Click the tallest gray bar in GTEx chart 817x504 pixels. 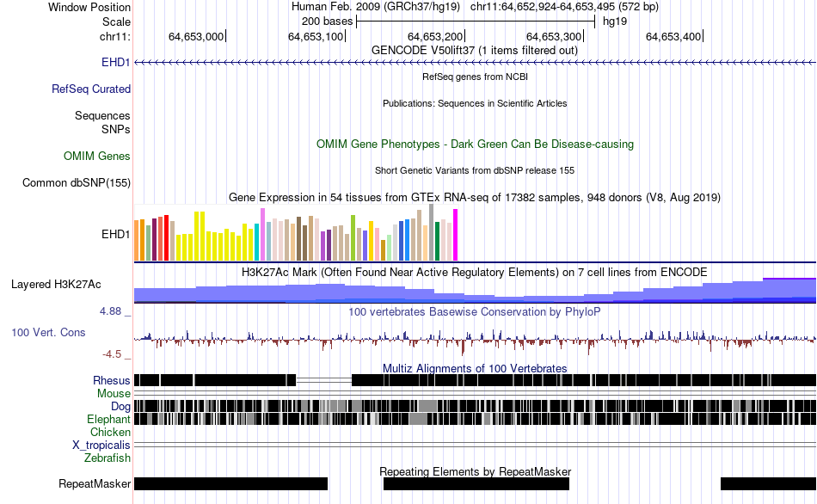click(432, 232)
